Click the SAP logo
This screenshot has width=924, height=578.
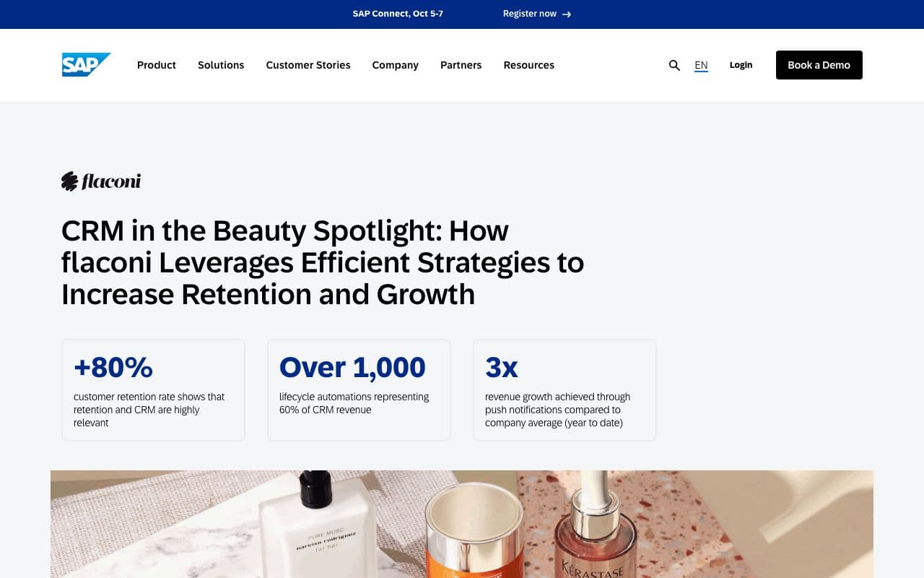click(x=86, y=65)
